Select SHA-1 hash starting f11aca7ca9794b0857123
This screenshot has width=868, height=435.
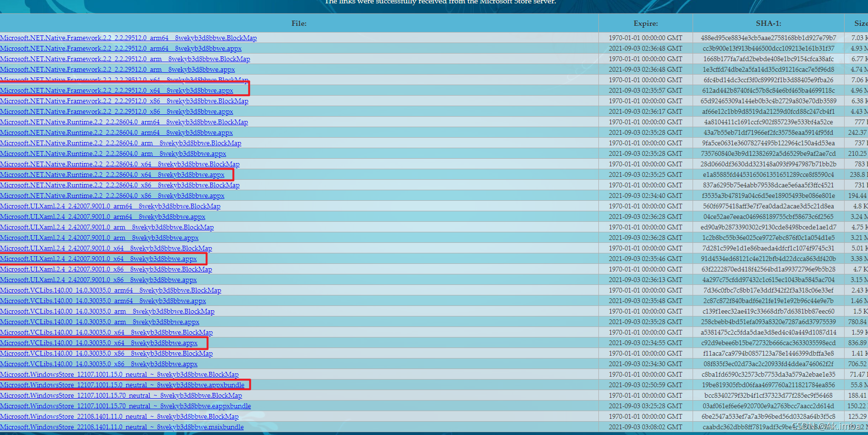(769, 353)
